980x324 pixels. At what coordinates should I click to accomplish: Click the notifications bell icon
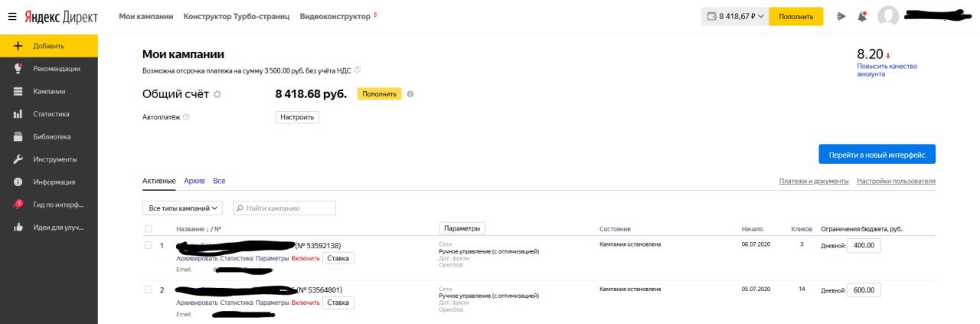862,16
